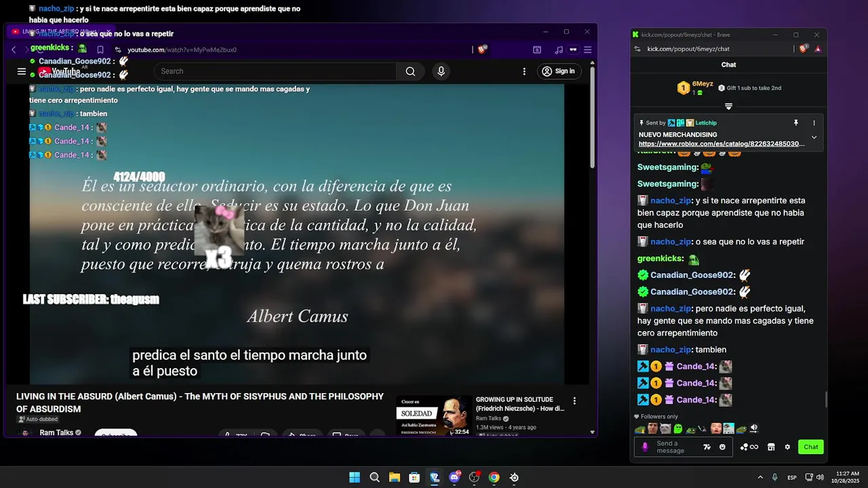Click the purple microphone in message box
868x488 pixels.
pos(645,447)
